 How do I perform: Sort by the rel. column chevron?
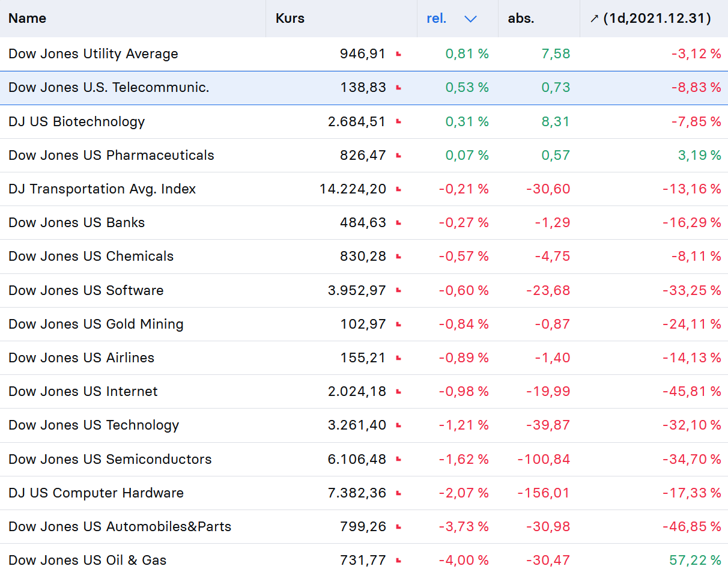(x=471, y=19)
